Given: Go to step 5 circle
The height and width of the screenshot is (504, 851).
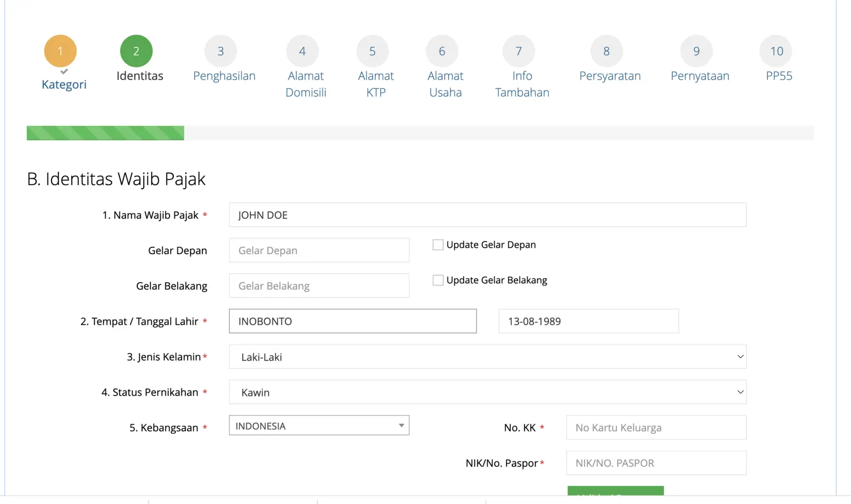Looking at the screenshot, I should click(372, 51).
